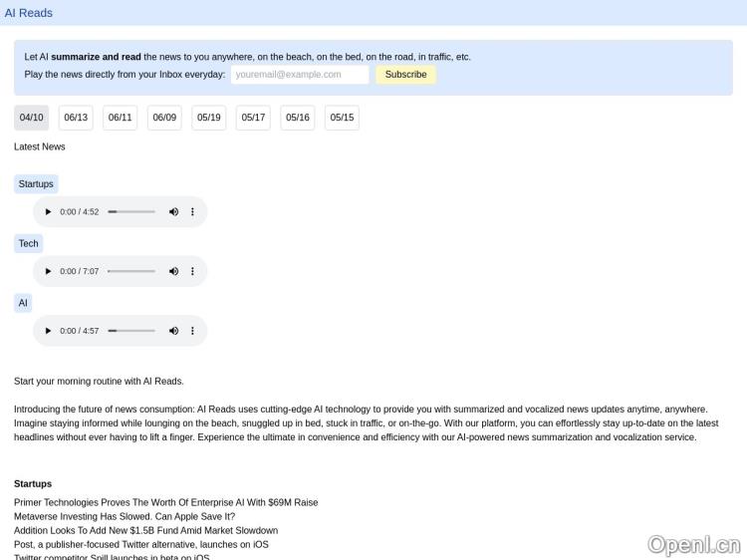Focus the email address input field
The width and height of the screenshot is (747, 560).
299,75
